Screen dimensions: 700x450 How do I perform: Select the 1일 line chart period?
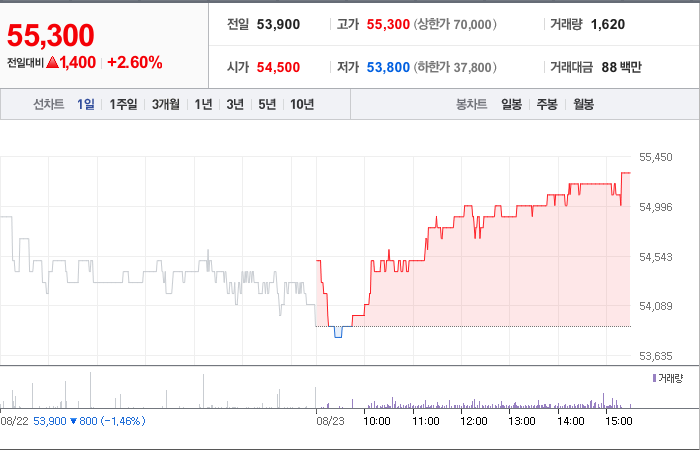coord(86,104)
